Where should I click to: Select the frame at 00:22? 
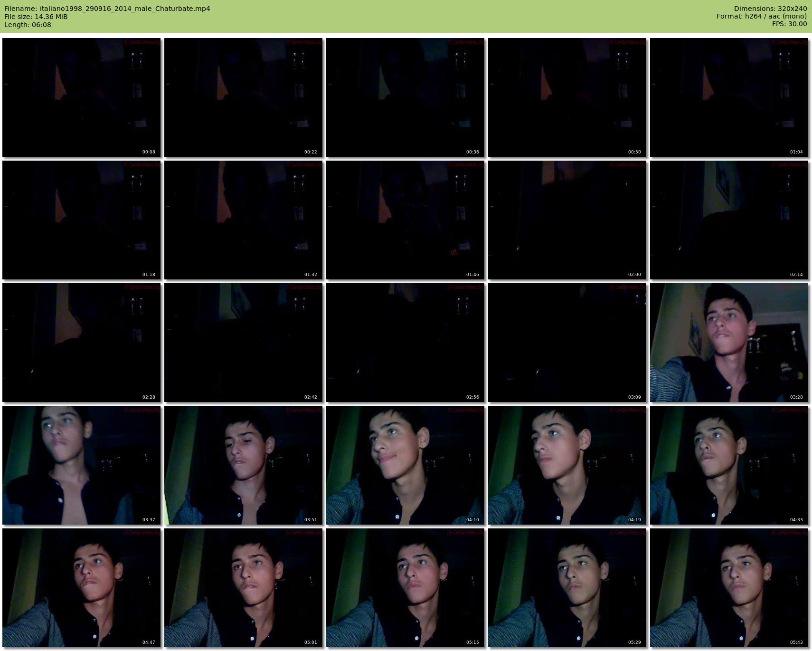coord(244,97)
